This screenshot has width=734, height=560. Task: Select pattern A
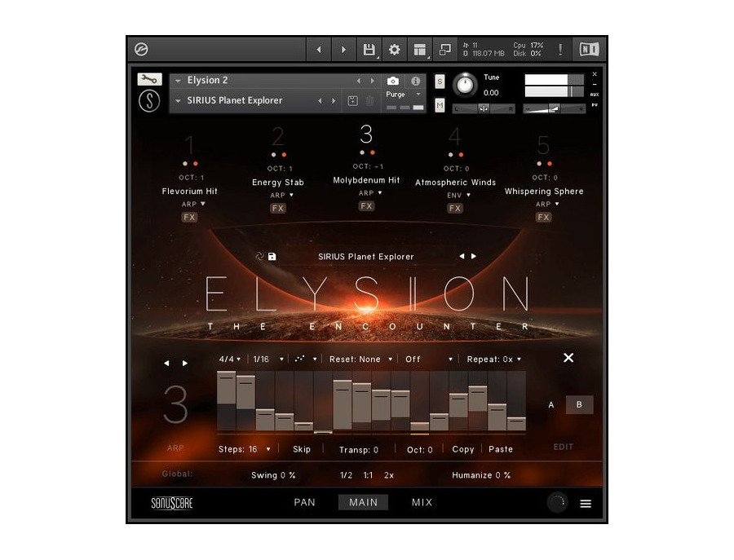[x=551, y=404]
